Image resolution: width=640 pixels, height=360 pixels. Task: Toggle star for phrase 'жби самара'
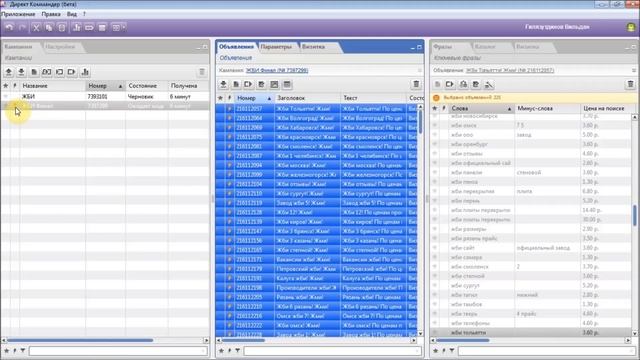point(435,257)
